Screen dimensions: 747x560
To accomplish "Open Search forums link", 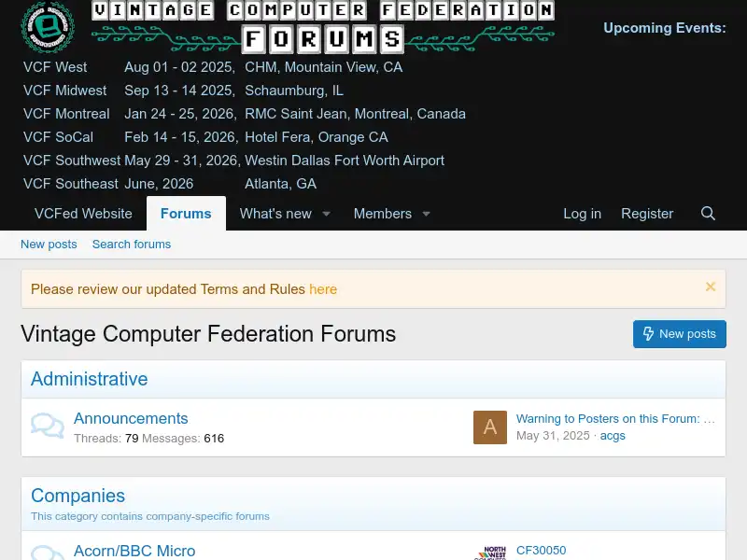I will point(132,245).
